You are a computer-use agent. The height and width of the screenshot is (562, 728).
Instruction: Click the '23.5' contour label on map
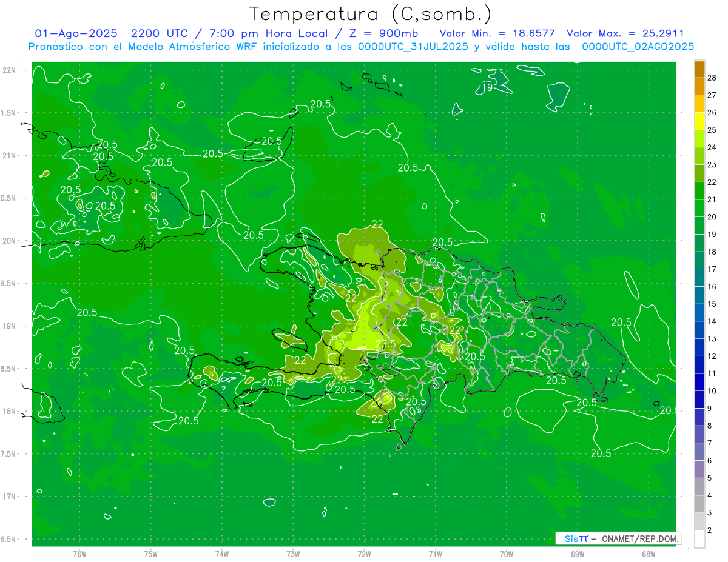pos(385,344)
